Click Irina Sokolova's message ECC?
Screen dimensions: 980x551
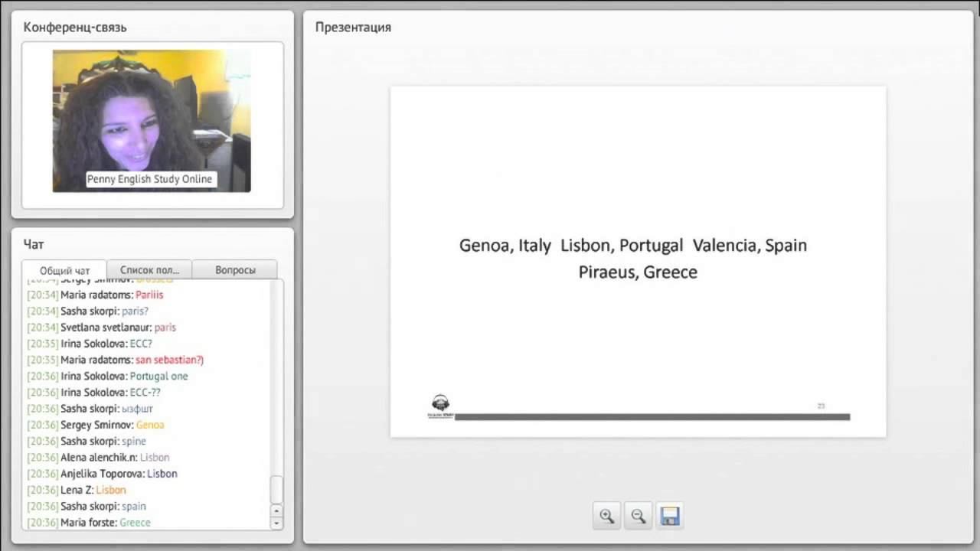[x=141, y=344]
